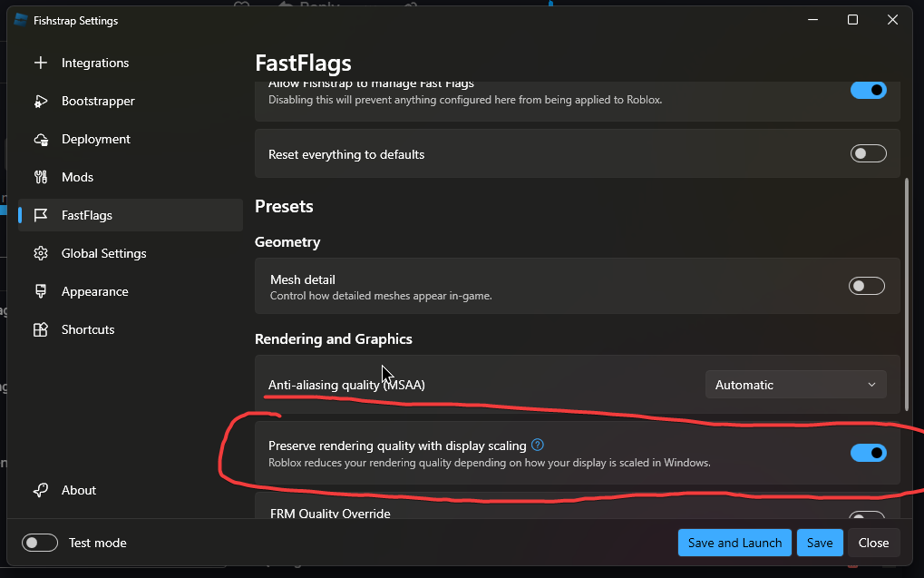Click the About icon in sidebar
The image size is (924, 578).
pyautogui.click(x=41, y=491)
